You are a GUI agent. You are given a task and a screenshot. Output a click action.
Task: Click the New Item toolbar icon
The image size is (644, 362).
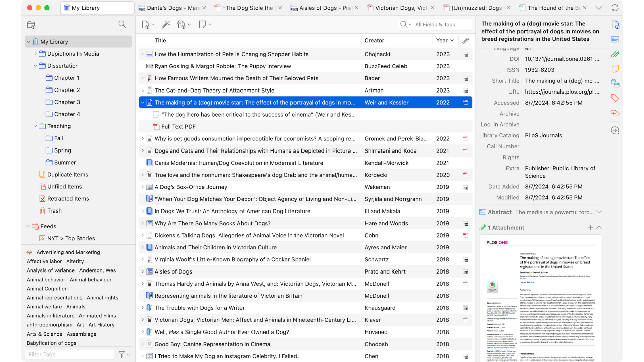[146, 25]
